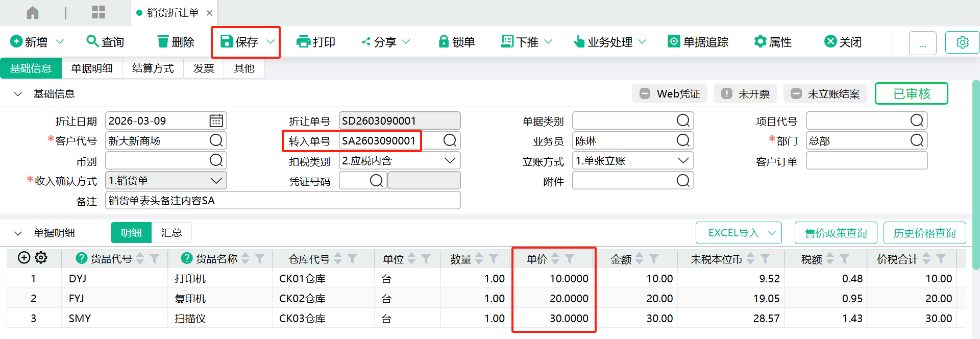980x339 pixels.
Task: Click the 历史价格查询 button
Action: pyautogui.click(x=924, y=233)
